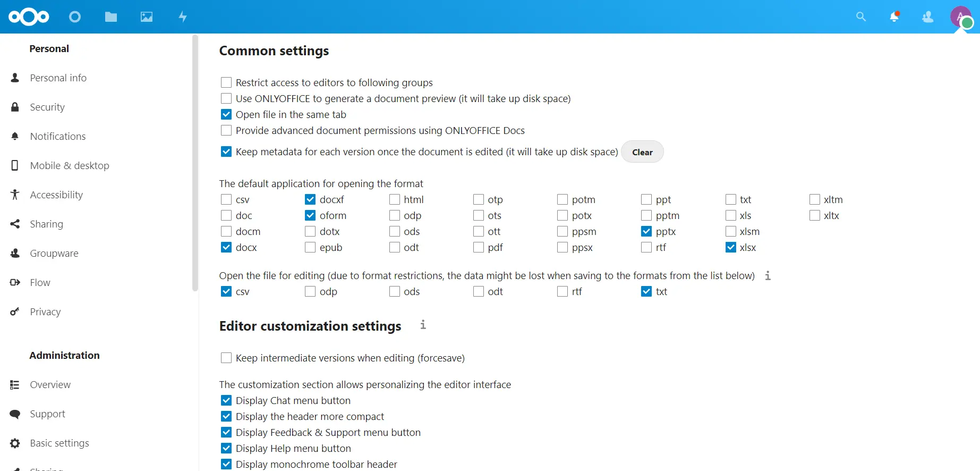The height and width of the screenshot is (471, 980).
Task: Uncheck the docx default format checkbox
Action: 226,247
